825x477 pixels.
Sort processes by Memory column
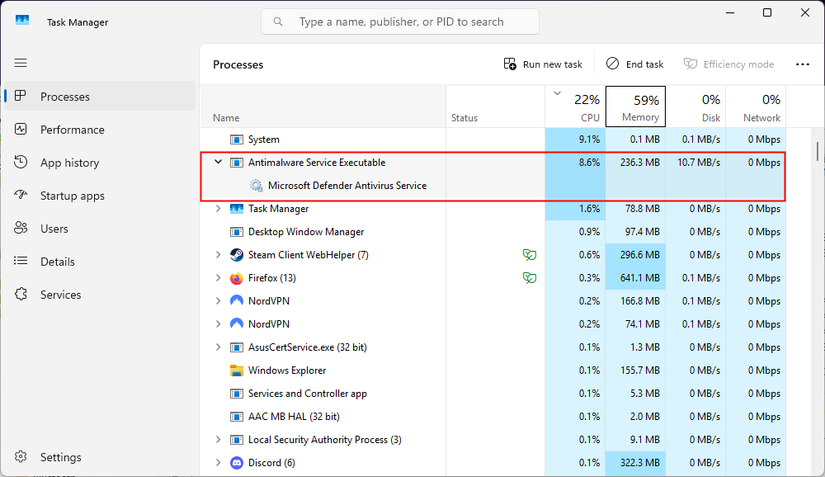pyautogui.click(x=635, y=107)
